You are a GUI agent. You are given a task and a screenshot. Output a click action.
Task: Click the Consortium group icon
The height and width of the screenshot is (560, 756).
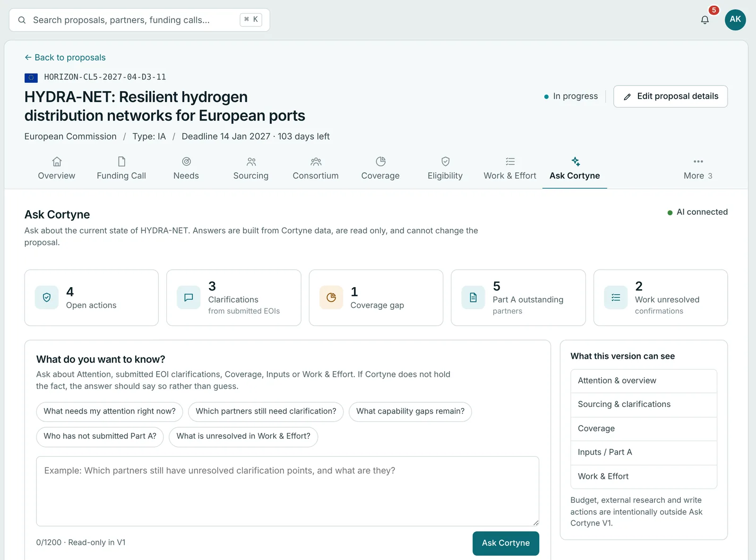pyautogui.click(x=316, y=161)
